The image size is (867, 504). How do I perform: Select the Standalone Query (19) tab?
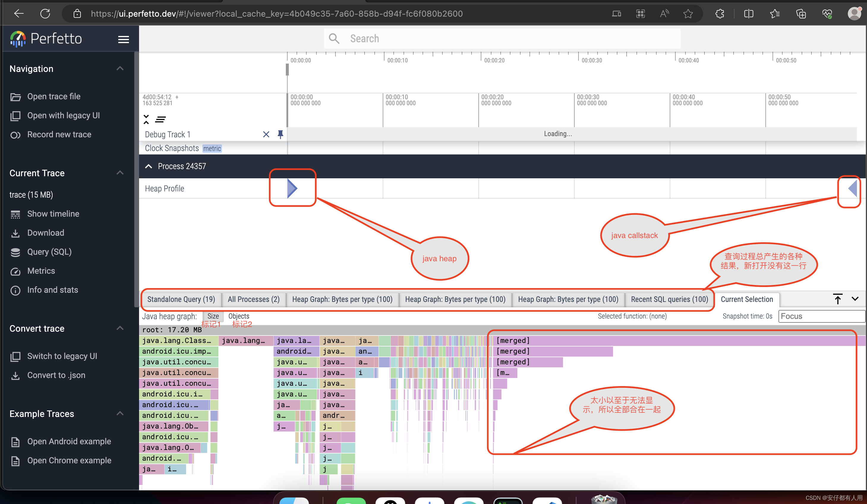coord(180,299)
